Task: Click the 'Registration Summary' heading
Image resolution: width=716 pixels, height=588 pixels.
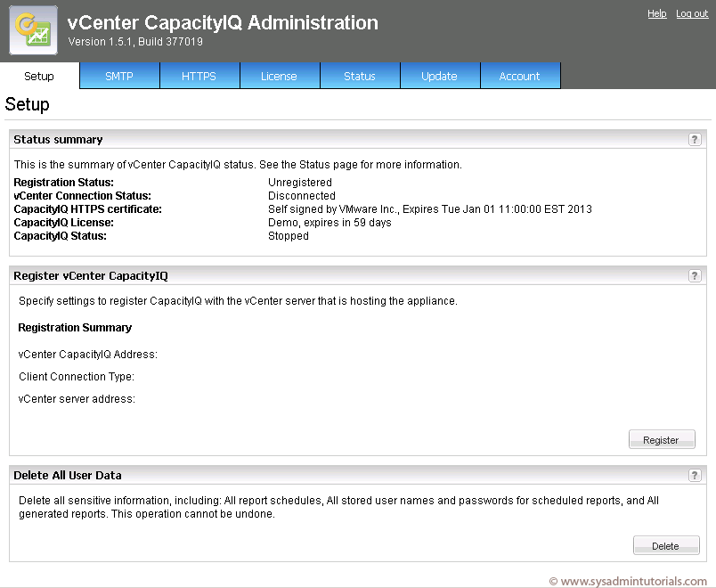Action: click(x=75, y=328)
